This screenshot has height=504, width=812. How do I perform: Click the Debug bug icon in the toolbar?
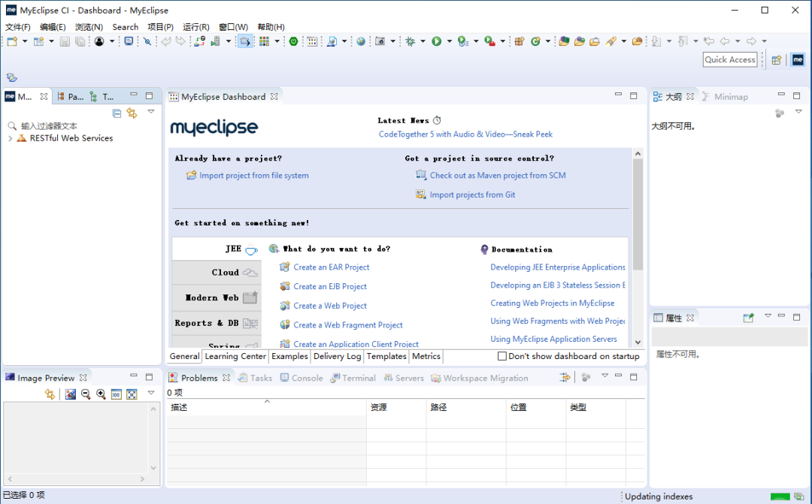pyautogui.click(x=411, y=41)
